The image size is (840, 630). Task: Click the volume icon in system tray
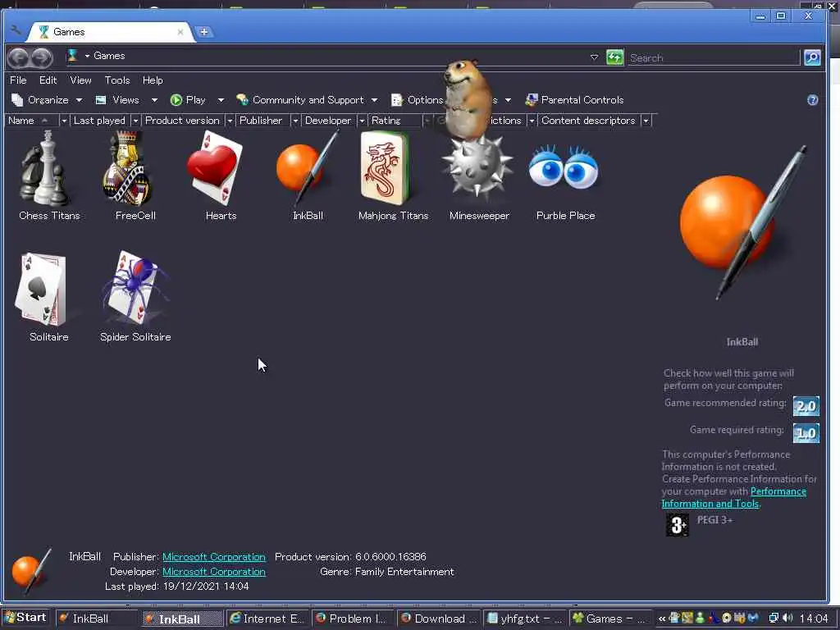787,619
